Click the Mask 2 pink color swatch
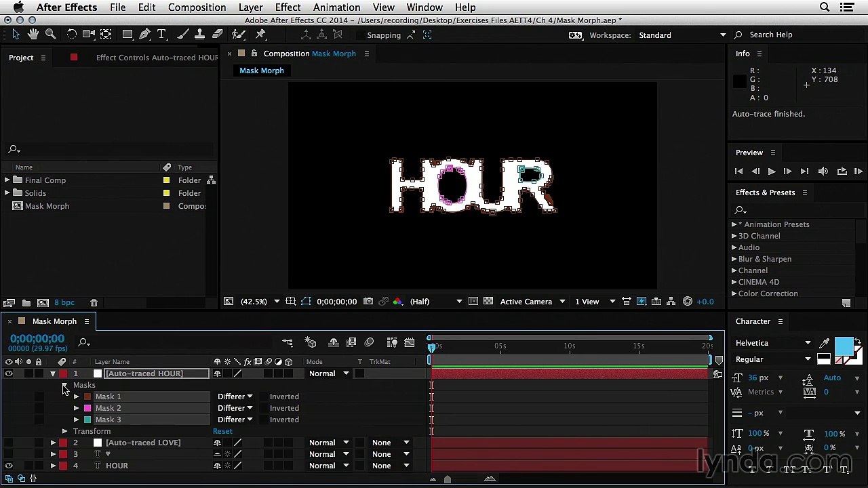Viewport: 868px width, 488px height. click(87, 408)
